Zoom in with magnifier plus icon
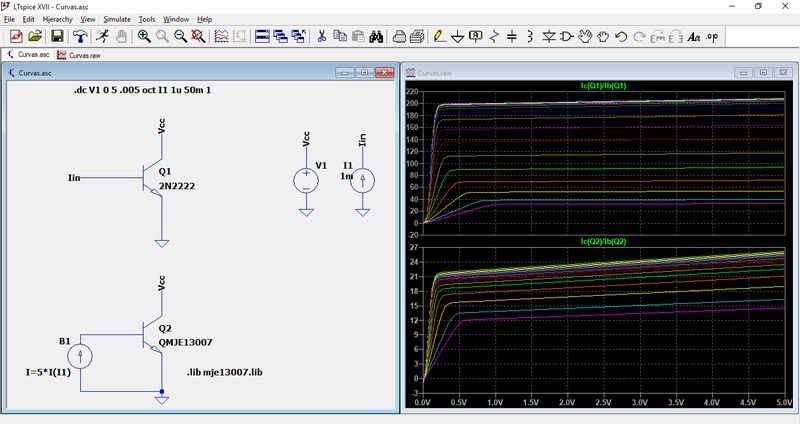 click(144, 36)
